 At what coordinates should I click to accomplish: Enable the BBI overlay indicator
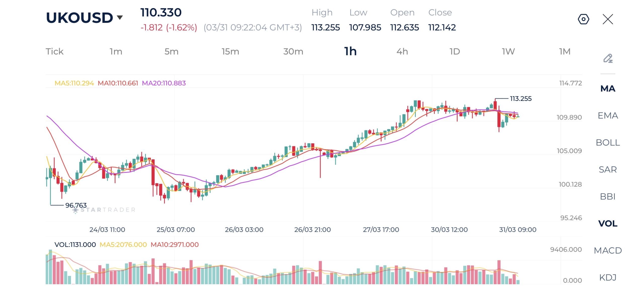point(608,196)
